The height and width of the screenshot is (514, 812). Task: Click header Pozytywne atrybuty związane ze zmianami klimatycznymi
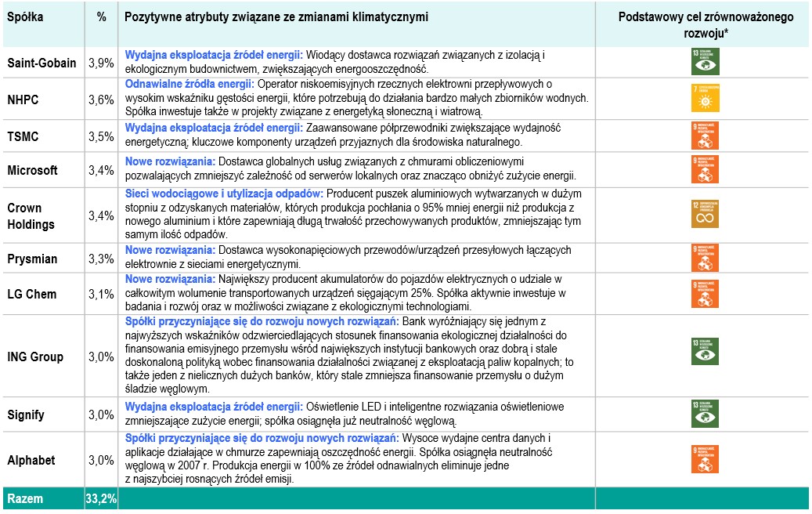(276, 17)
